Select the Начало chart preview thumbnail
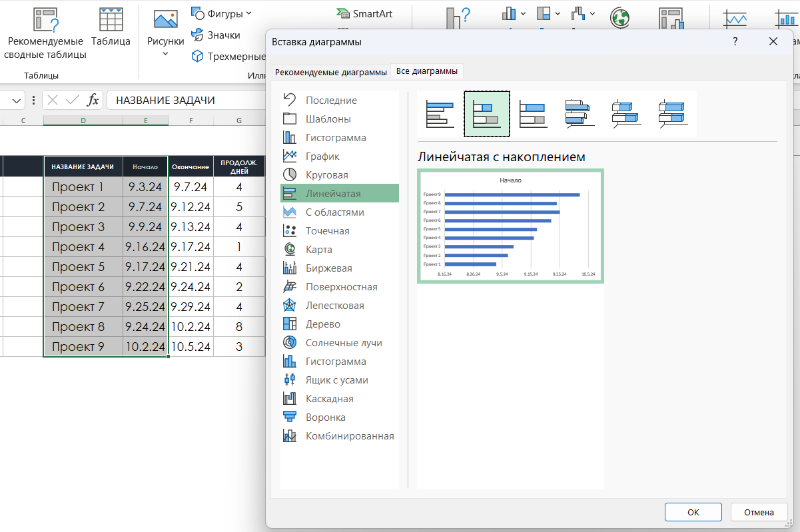800x532 pixels. point(511,226)
